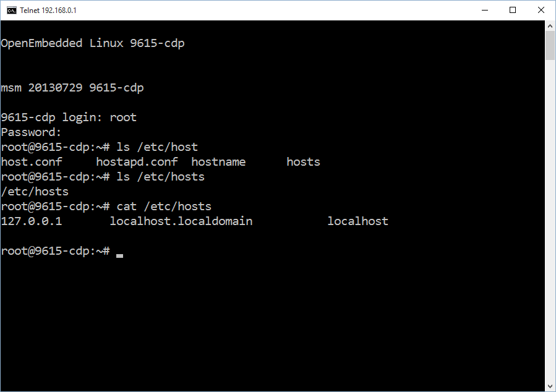Screen dimensions: 556x392
Task: Click the "OpenEmbedded Linux 9615-cdp" banner line
Action: click(x=93, y=43)
